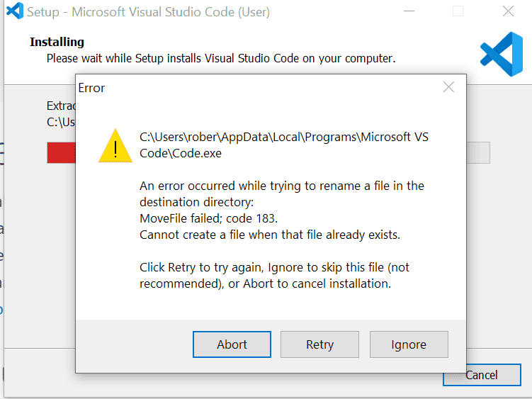The image size is (532, 399).
Task: Close the Setup window
Action: 507,12
